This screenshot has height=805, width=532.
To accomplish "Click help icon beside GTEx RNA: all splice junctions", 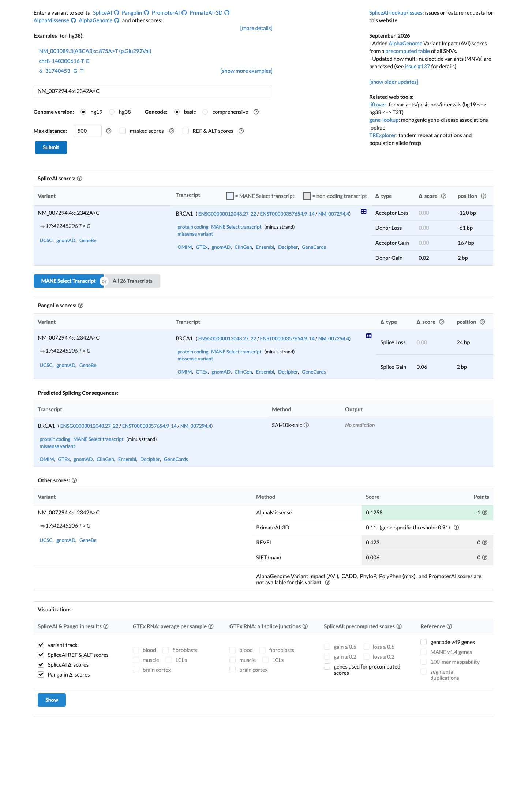I will click(305, 626).
